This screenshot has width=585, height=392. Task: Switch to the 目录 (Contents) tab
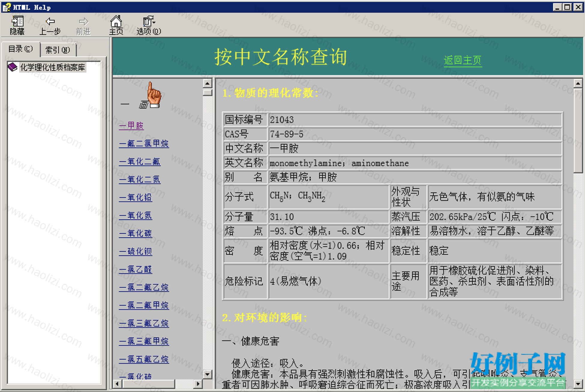coord(20,49)
